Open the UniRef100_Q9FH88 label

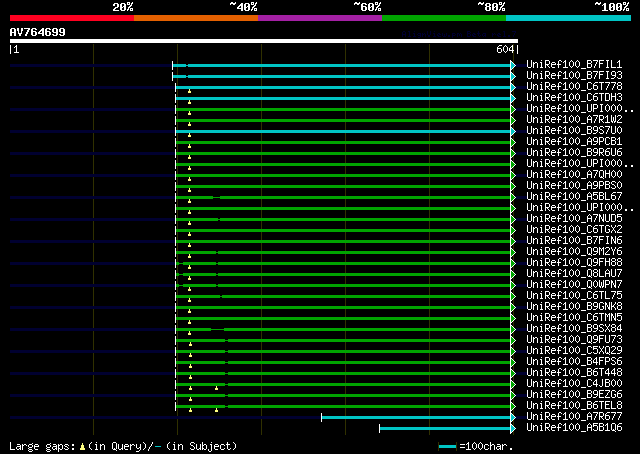coord(574,263)
